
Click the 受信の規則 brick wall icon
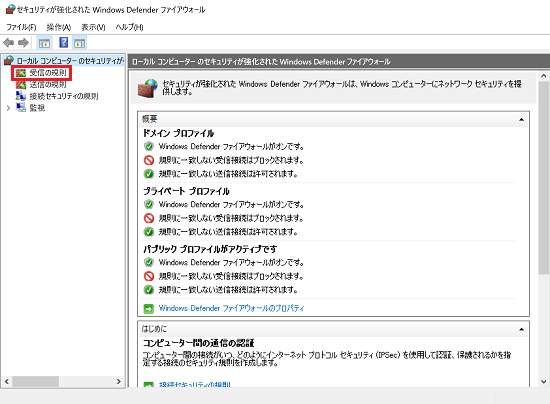coord(21,73)
